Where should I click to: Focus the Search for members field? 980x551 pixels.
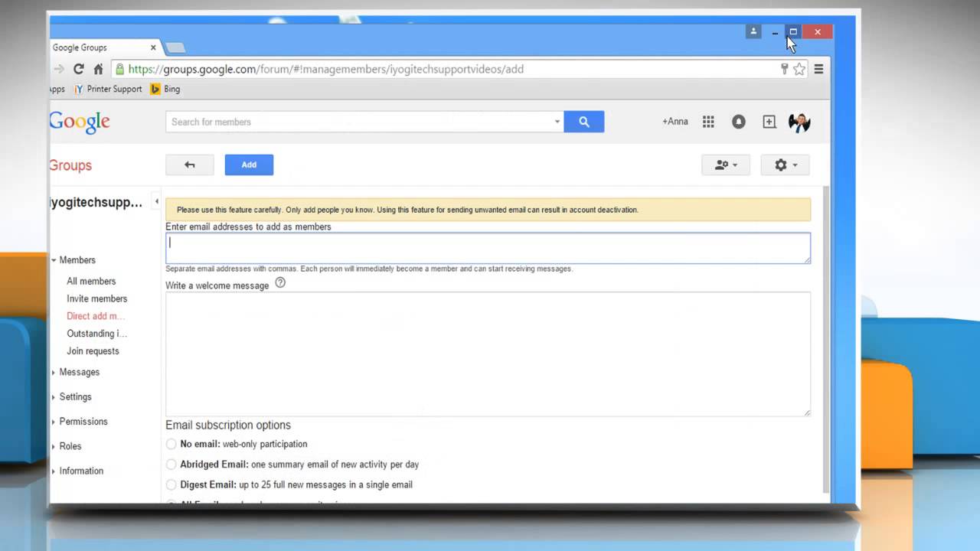(360, 122)
